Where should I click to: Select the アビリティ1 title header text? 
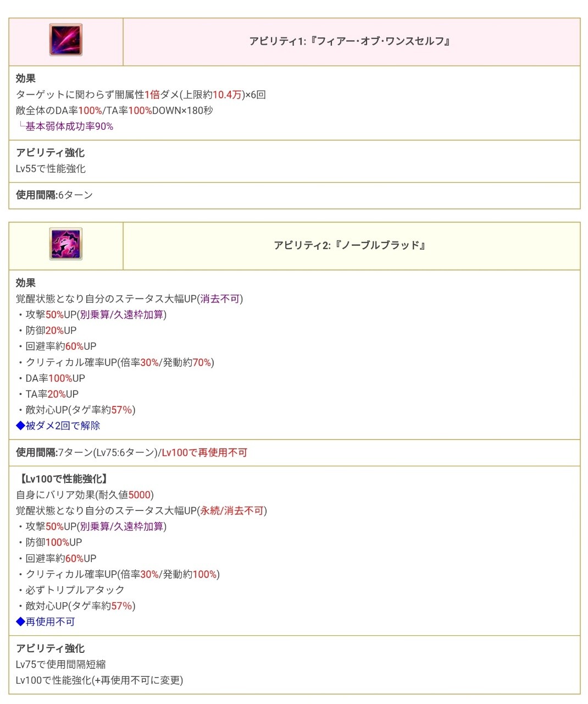[351, 41]
